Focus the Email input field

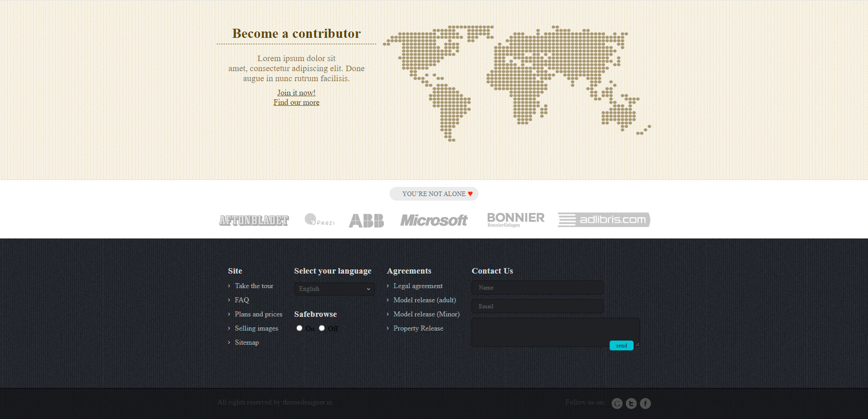(x=537, y=306)
